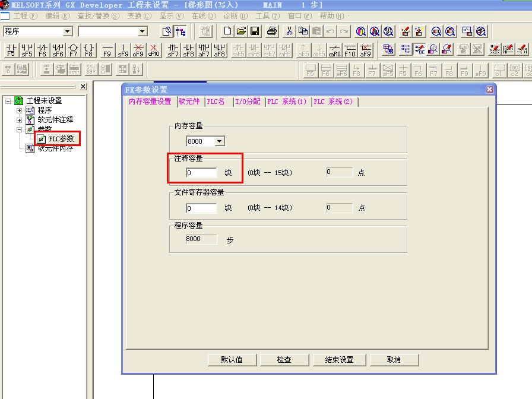Click the cut scissors icon
This screenshot has height=399, width=532.
point(289,31)
